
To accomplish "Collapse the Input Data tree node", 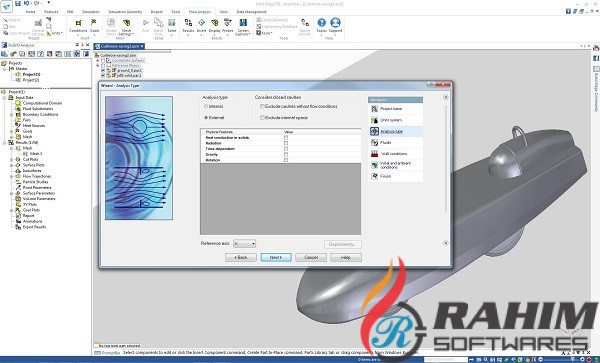I will point(5,98).
